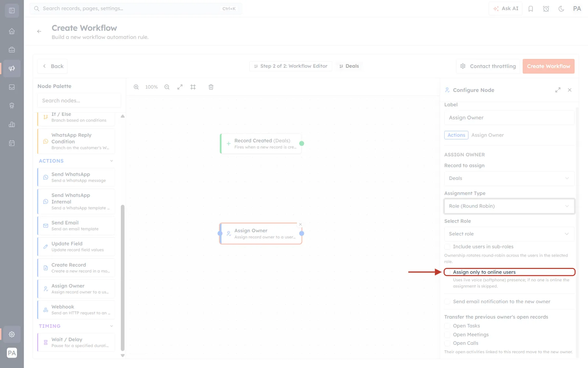
Task: Open the Assignment Type dropdown
Action: coord(509,206)
